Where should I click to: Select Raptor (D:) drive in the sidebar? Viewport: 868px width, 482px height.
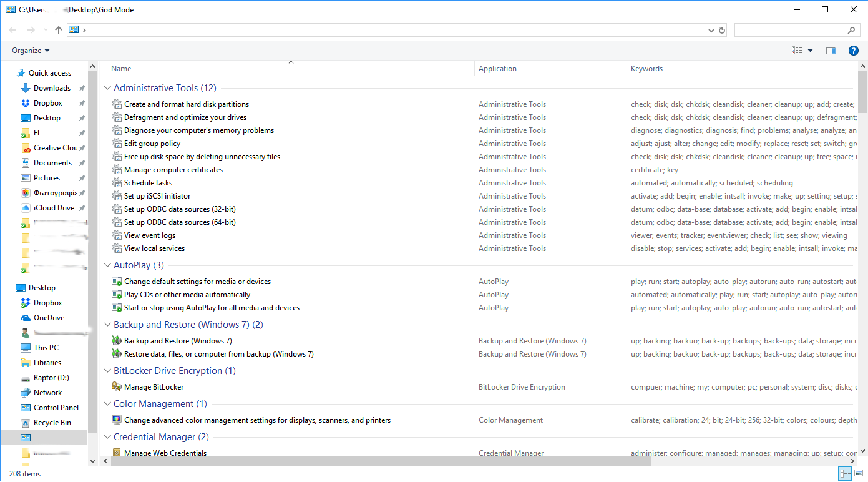coord(51,378)
